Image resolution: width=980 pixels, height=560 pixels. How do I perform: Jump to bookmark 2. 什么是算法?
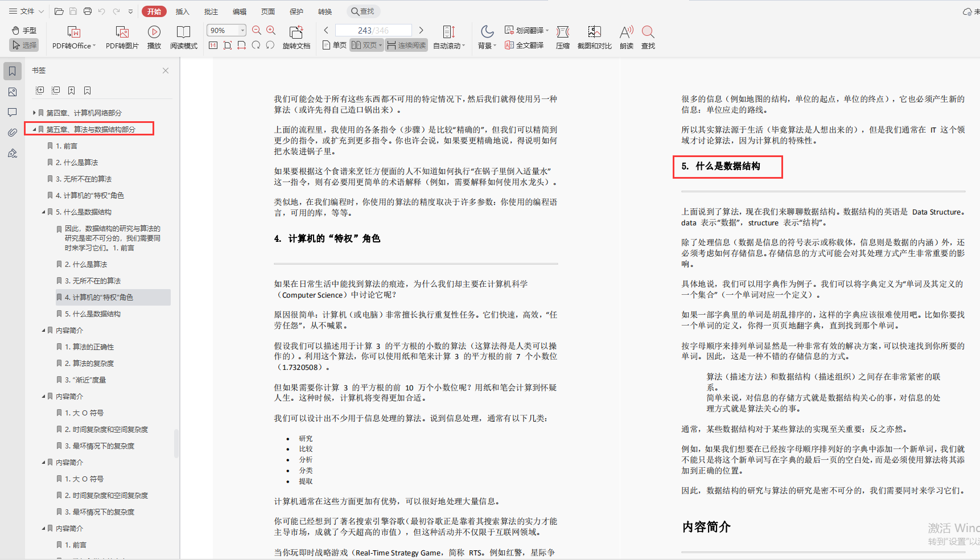77,162
